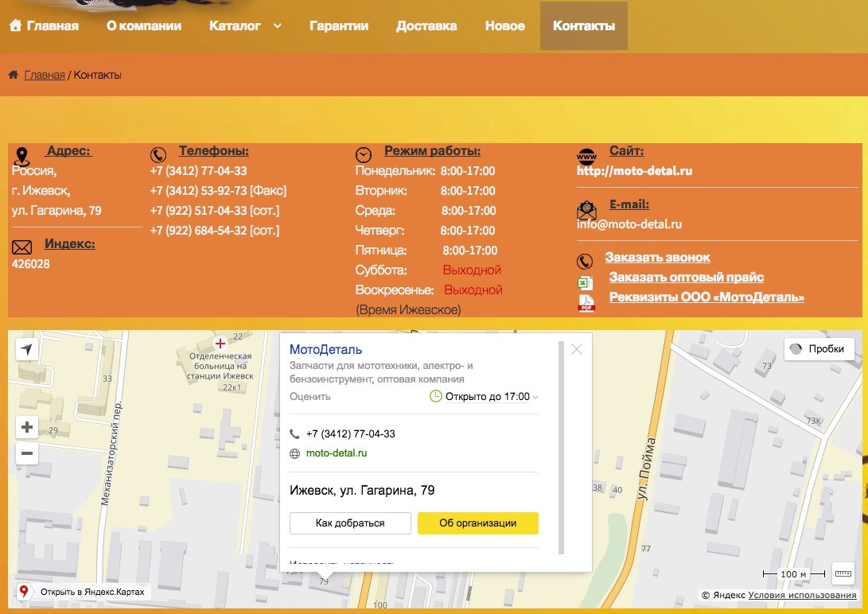Click the mail icon beside E-mail heading
Screen dimensions: 868x614
587,210
